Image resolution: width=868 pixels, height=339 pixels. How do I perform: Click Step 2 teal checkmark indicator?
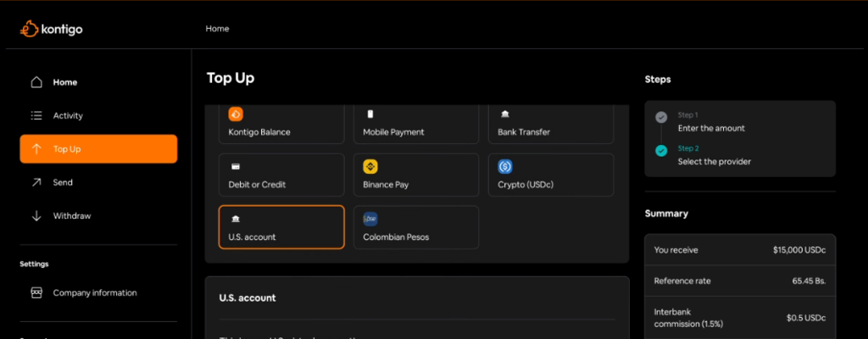[661, 151]
